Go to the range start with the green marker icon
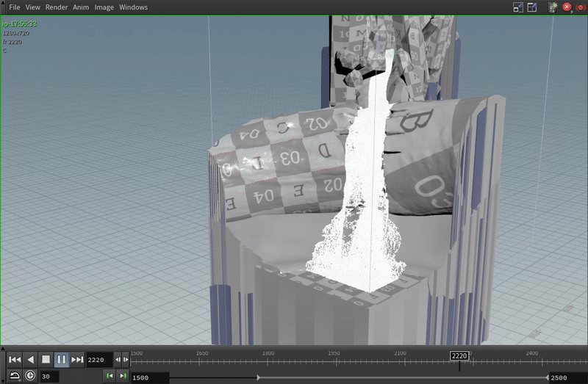Viewport: 588px width, 384px height. click(x=110, y=376)
